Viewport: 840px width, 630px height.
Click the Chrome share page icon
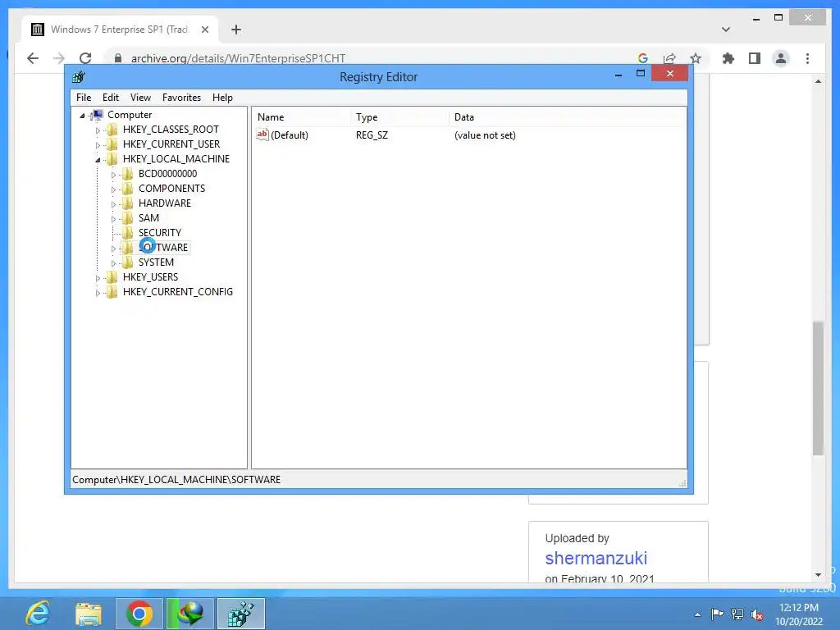(x=669, y=58)
